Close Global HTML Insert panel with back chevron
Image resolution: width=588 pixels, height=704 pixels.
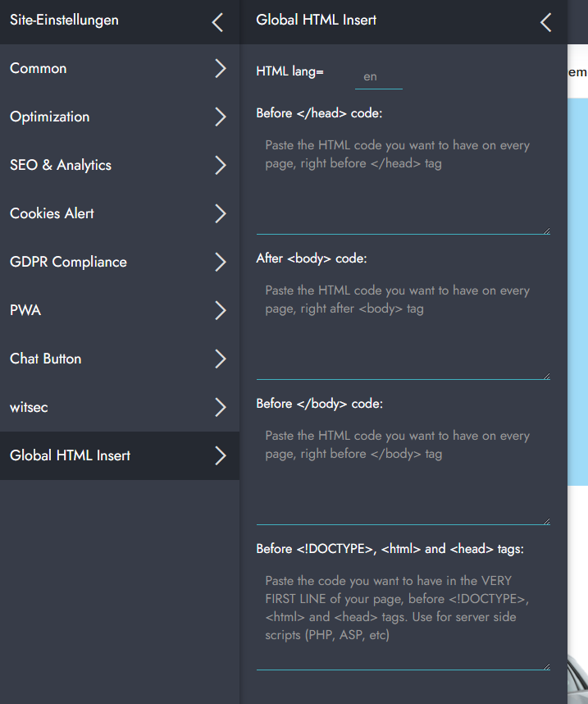[546, 22]
